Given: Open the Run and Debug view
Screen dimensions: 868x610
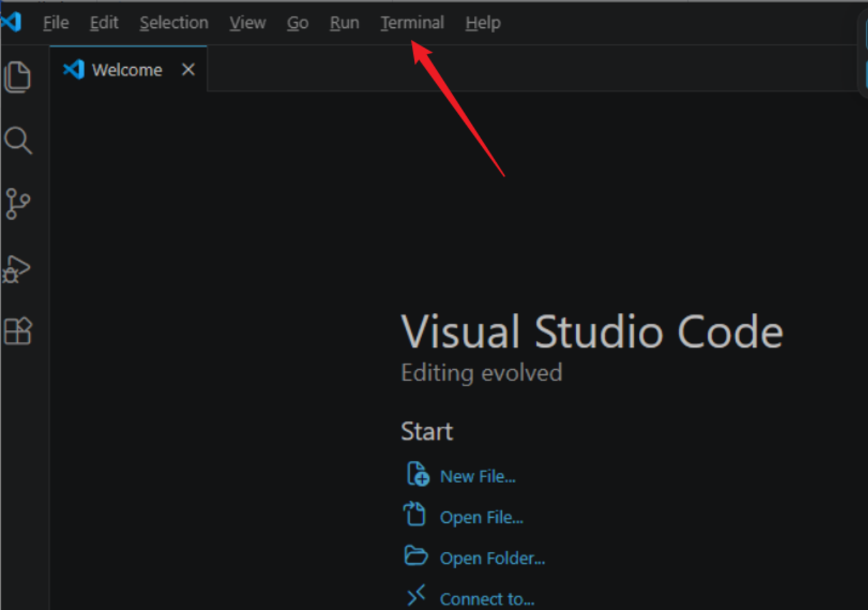Looking at the screenshot, I should tap(17, 269).
